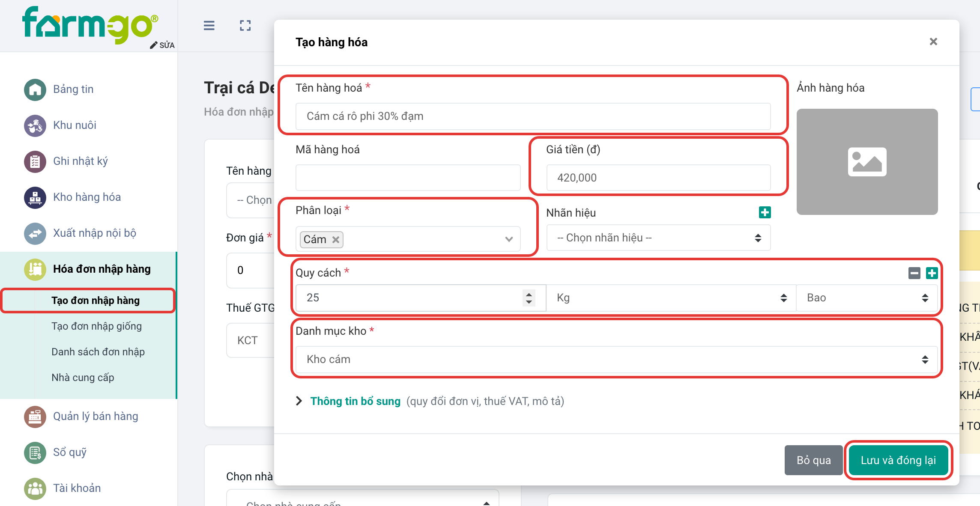Click Hóa đơn nhập hàng icon
This screenshot has width=980, height=506.
(35, 269)
